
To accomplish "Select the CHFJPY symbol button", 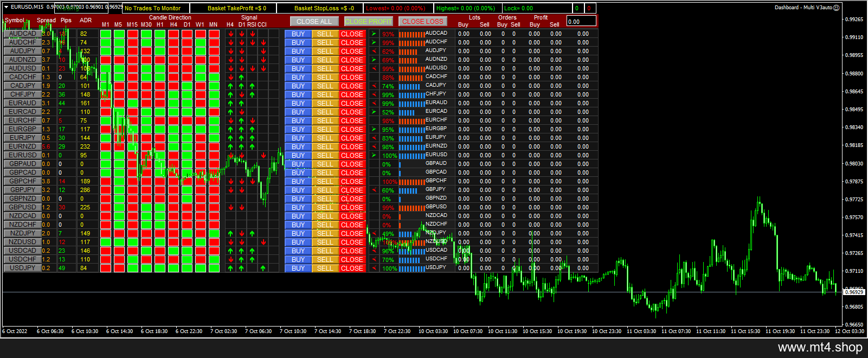I will pos(22,94).
